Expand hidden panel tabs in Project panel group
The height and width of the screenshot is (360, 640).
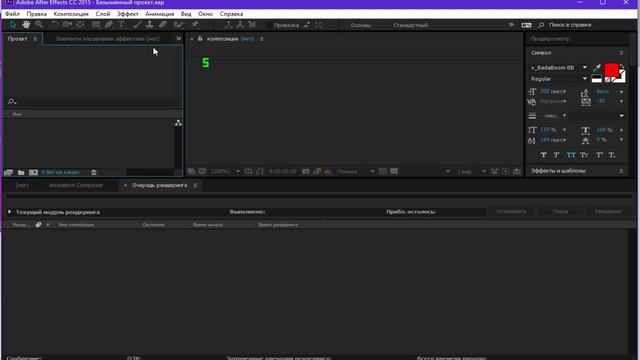[178, 38]
